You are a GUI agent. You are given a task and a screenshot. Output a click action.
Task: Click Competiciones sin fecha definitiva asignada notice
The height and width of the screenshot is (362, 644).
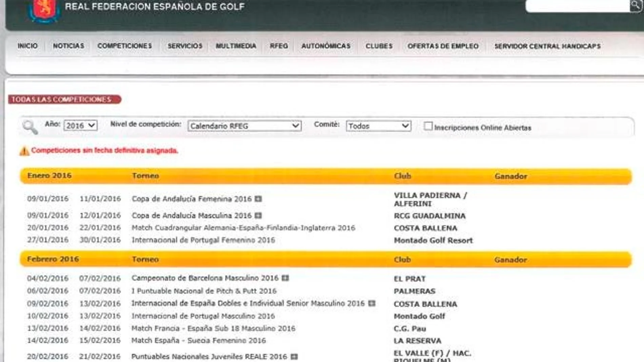(x=105, y=150)
